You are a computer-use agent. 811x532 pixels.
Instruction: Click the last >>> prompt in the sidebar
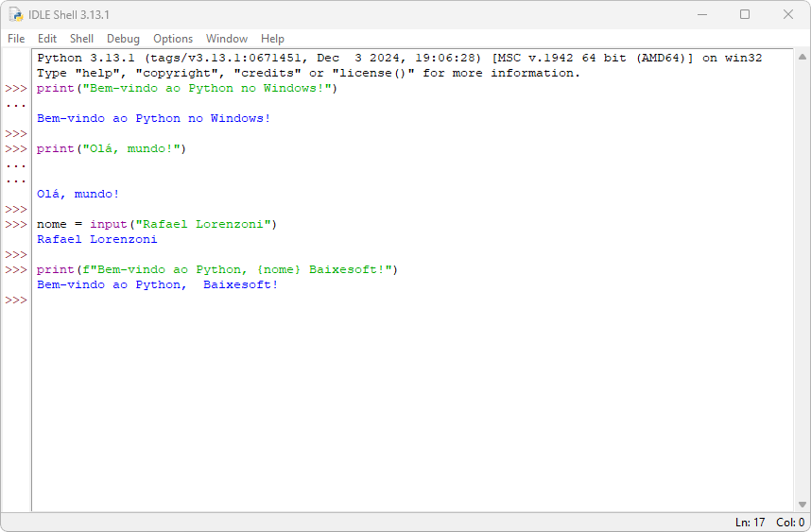pyautogui.click(x=15, y=300)
